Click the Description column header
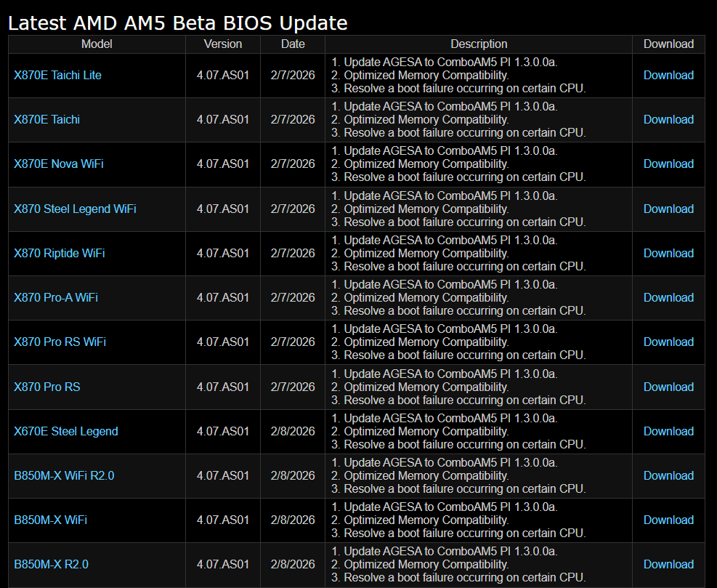Image resolution: width=717 pixels, height=588 pixels. click(x=479, y=44)
